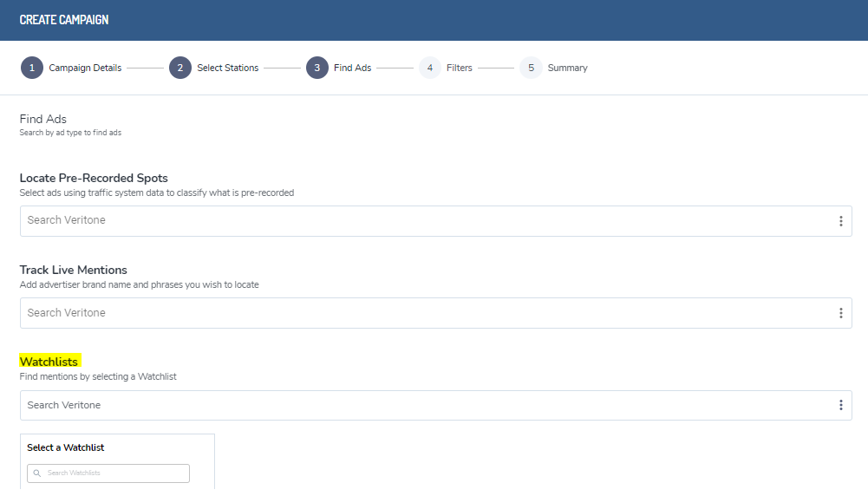Click the step 1 circle icon
The height and width of the screenshot is (496, 868).
32,68
